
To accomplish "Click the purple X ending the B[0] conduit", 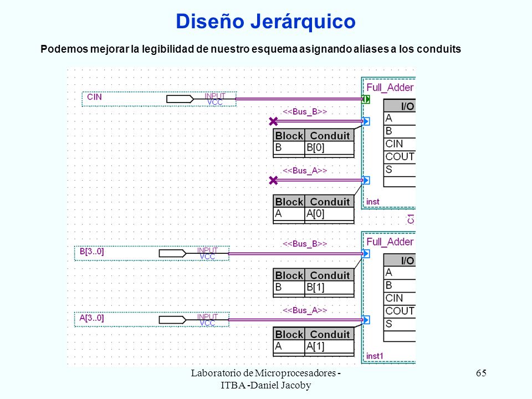I will tap(273, 121).
